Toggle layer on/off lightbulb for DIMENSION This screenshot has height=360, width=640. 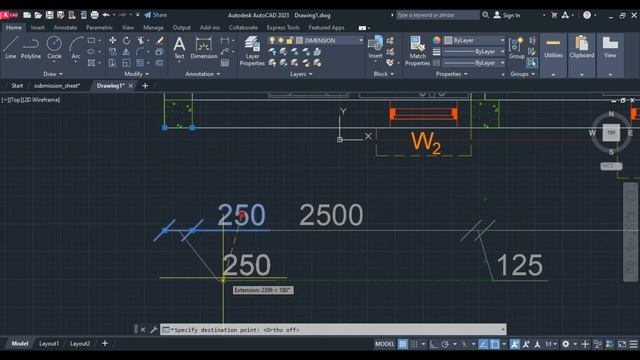pos(272,40)
